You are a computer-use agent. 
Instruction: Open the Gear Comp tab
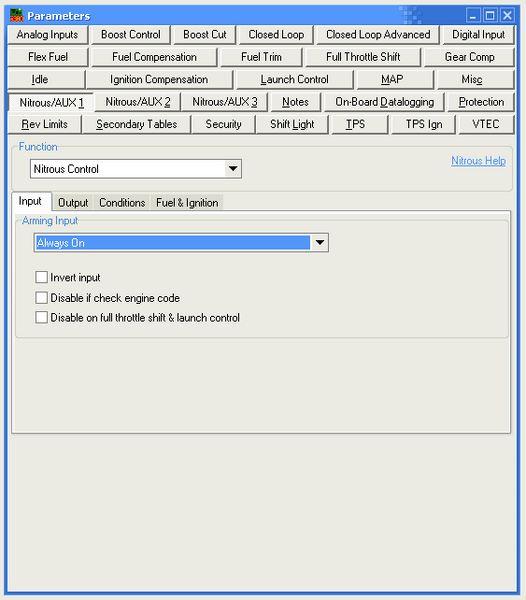(469, 57)
